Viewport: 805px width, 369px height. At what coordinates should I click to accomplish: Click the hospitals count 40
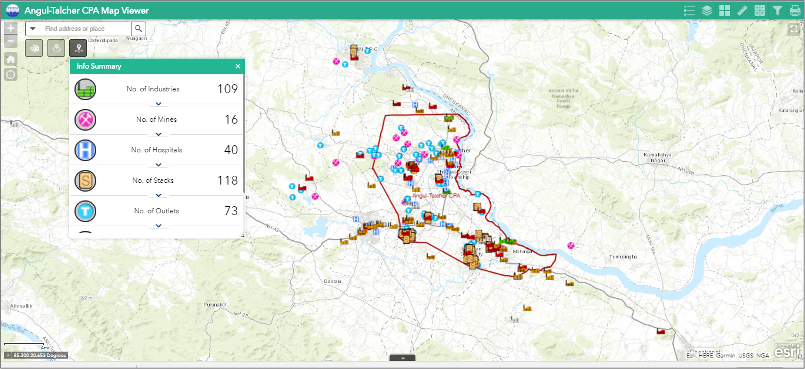click(x=231, y=150)
